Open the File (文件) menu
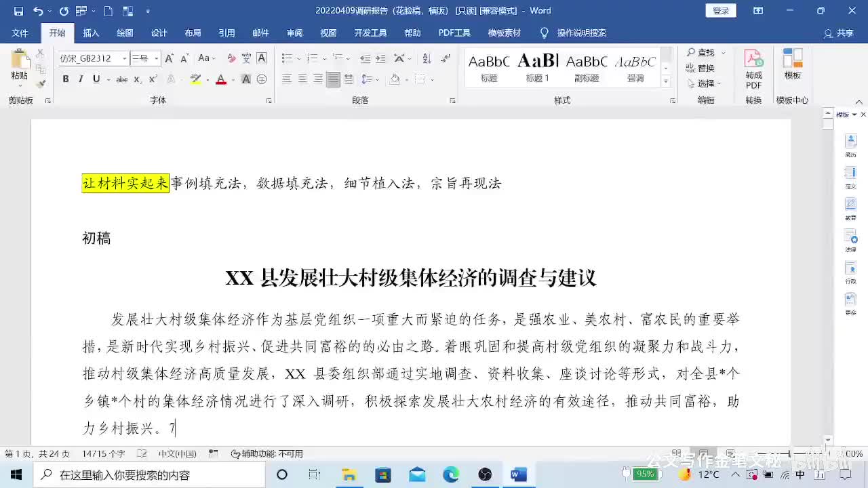 20,33
